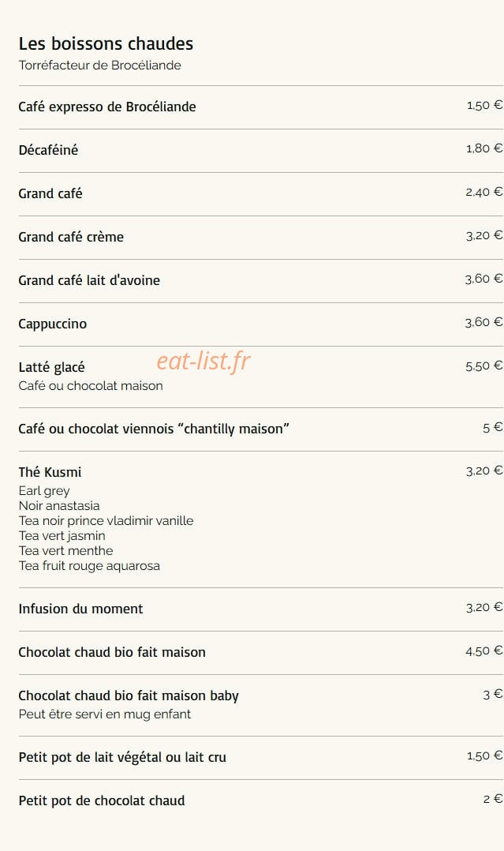Click the 5,50 € price of Latté glacé
Screen dimensions: 504x851
[x=484, y=366]
